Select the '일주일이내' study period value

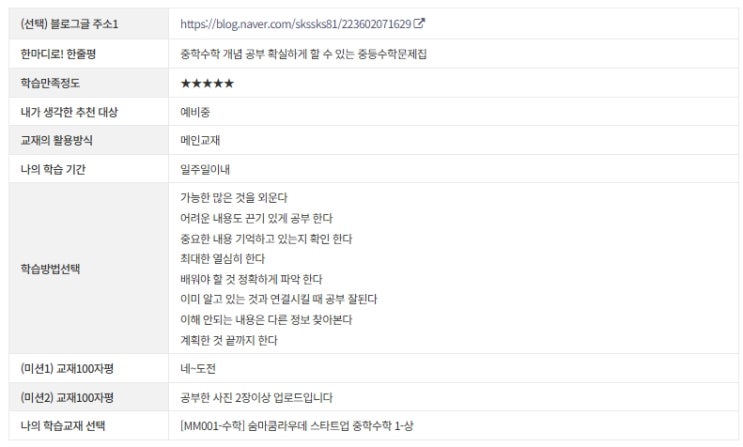[x=205, y=169]
